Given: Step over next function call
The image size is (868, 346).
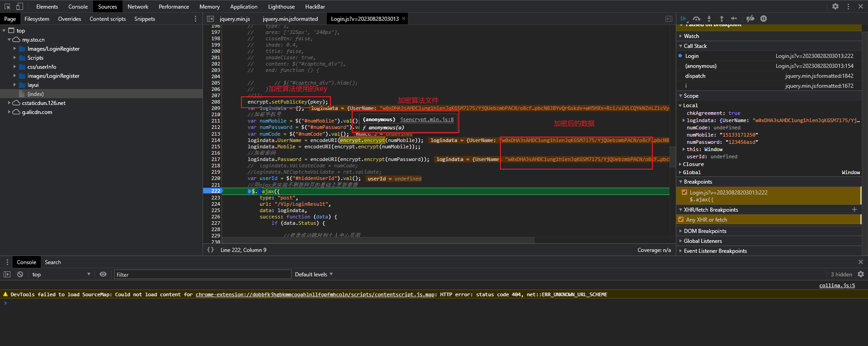Looking at the screenshot, I should pyautogui.click(x=697, y=19).
